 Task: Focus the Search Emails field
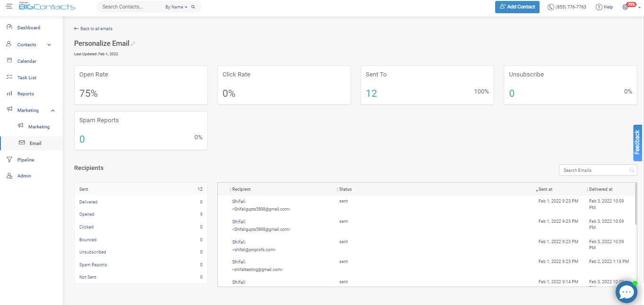(598, 170)
